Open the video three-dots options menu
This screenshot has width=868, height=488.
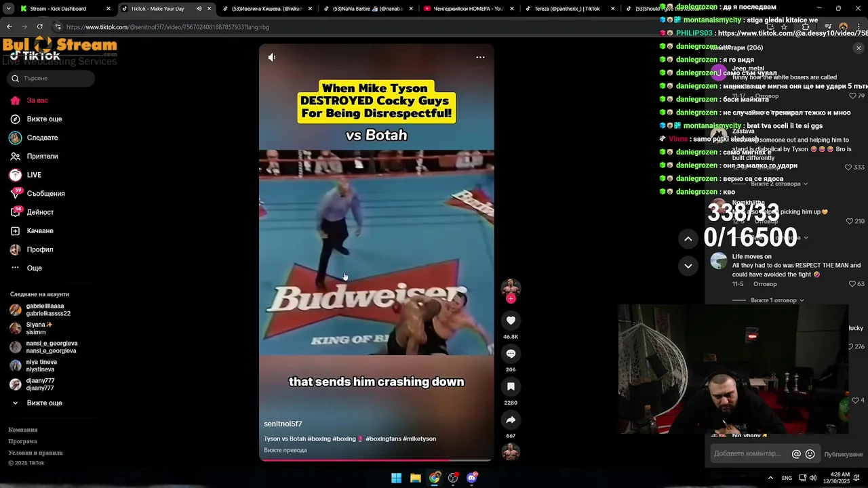click(480, 58)
